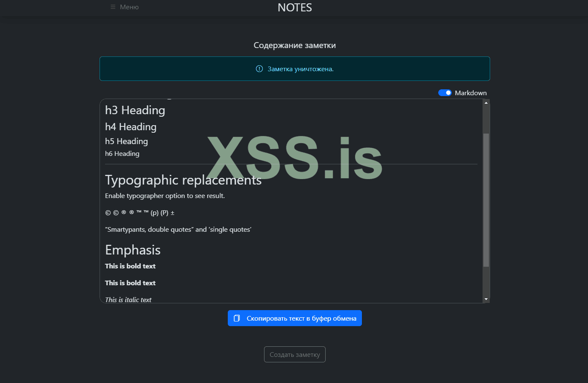Click the 'Содержание заметки' title
This screenshot has width=588, height=383.
tap(295, 46)
